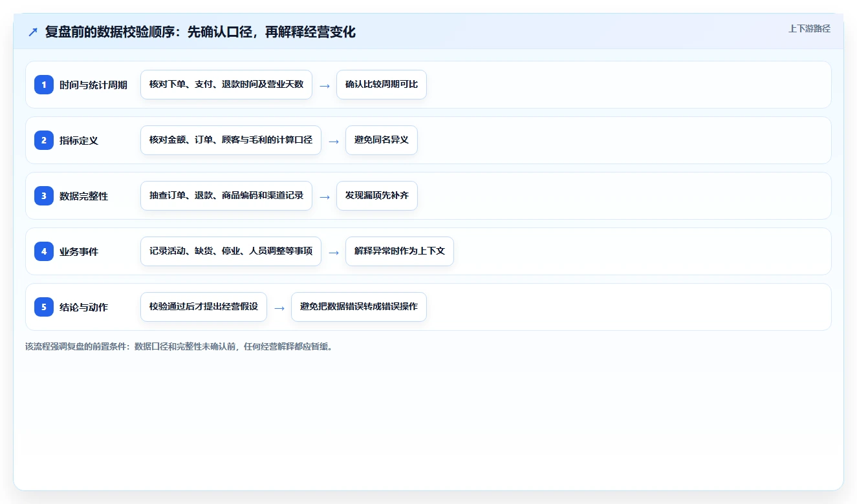857x504 pixels.
Task: Select step badge number 5
Action: click(x=44, y=307)
